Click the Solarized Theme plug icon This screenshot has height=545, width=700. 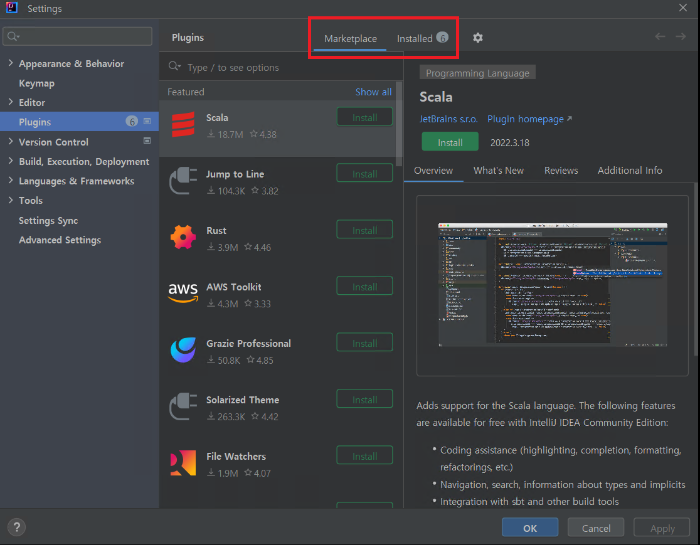(x=183, y=406)
